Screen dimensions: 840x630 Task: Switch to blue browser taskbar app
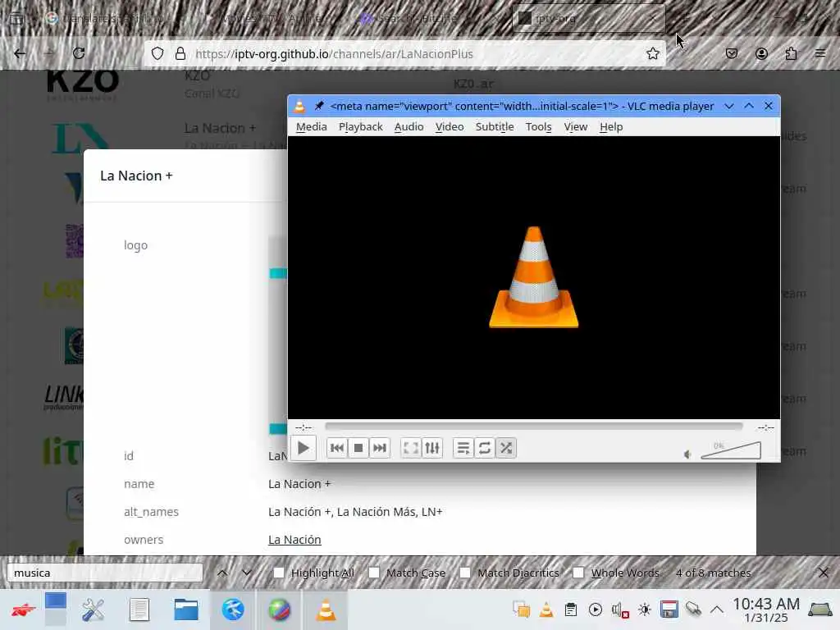(x=232, y=609)
